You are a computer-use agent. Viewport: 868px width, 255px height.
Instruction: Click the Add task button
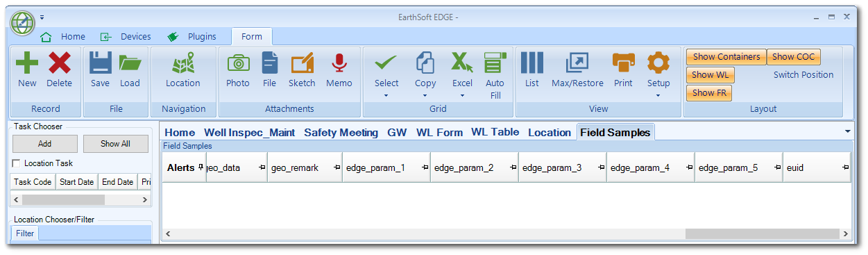pyautogui.click(x=45, y=144)
